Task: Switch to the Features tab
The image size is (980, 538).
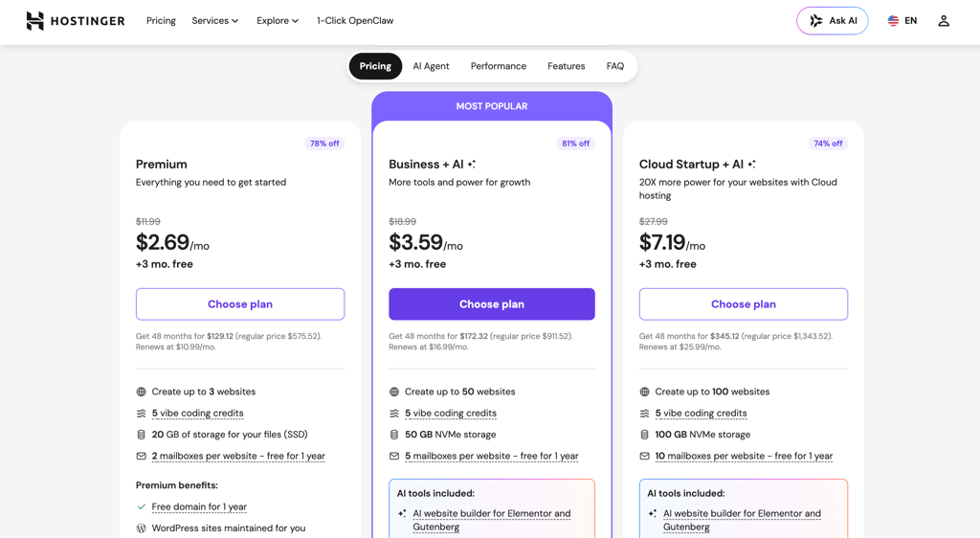Action: point(567,66)
